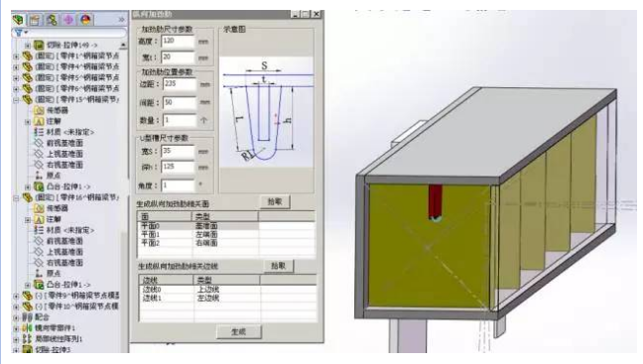The width and height of the screenshot is (643, 364).
Task: Open the DimXpertManager tab
Action: click(x=68, y=19)
